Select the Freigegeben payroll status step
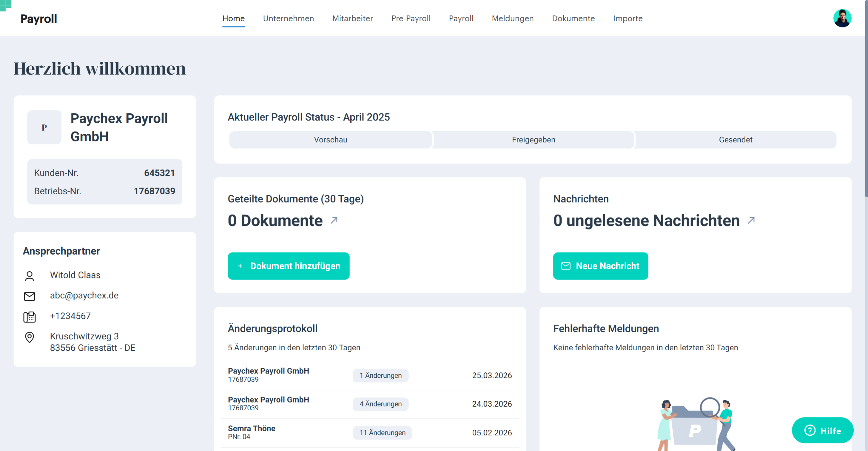868x451 pixels. [x=533, y=140]
